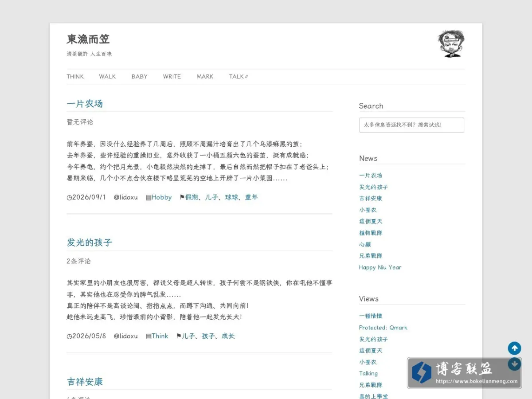532x399 pixels.
Task: Open 這個夏天 in News list
Action: 371,221
